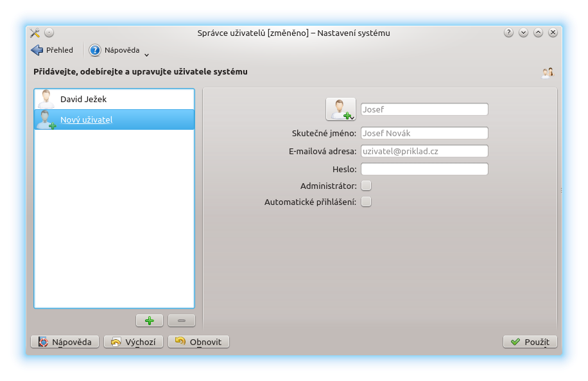Screen dimensions: 588x381
Task: Click the Výchozí defaults button
Action: click(134, 342)
